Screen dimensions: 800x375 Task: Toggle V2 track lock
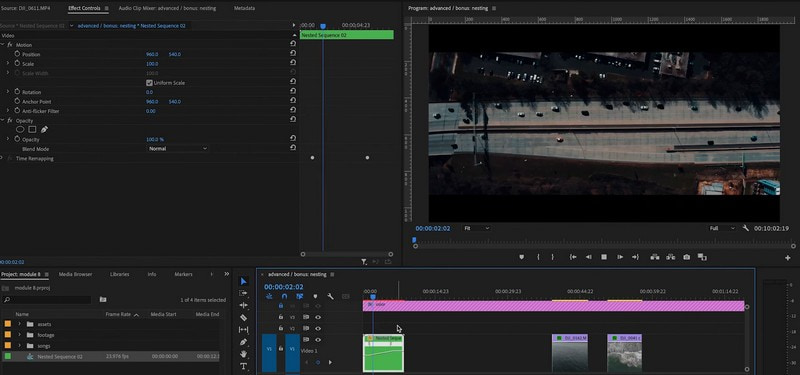click(x=281, y=329)
